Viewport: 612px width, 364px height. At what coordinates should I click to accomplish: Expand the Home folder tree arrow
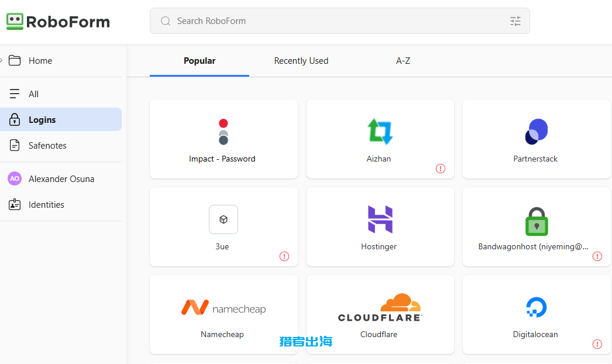tap(2, 60)
